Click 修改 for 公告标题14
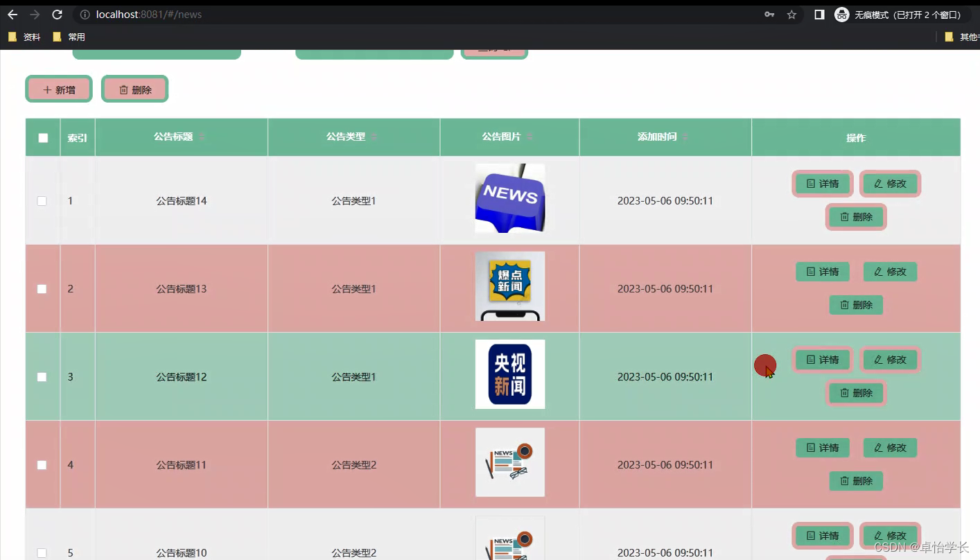The width and height of the screenshot is (980, 560). (891, 184)
